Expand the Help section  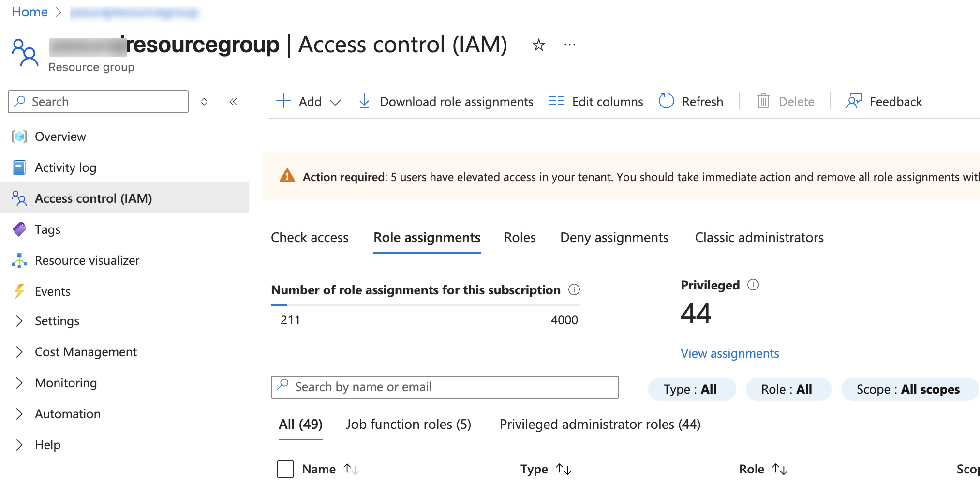pos(19,445)
